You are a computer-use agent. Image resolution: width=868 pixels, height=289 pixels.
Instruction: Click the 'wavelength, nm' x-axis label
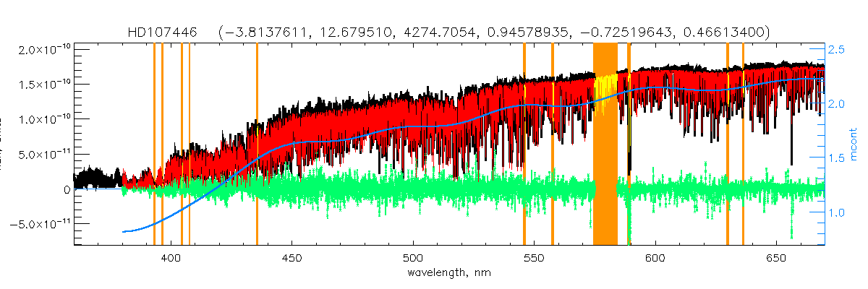coord(449,273)
